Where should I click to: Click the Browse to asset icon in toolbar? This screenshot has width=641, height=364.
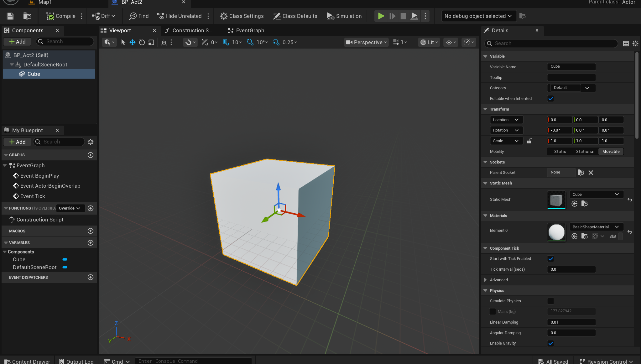[27, 16]
